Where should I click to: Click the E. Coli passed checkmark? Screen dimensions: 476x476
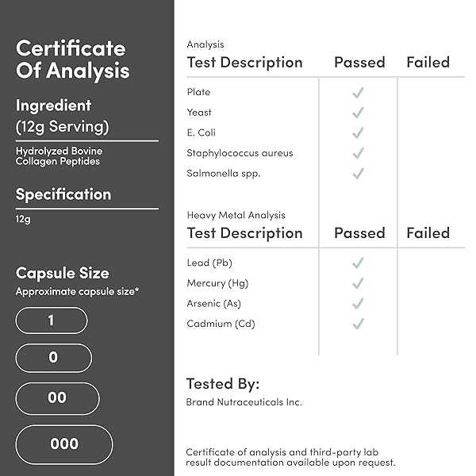point(359,133)
